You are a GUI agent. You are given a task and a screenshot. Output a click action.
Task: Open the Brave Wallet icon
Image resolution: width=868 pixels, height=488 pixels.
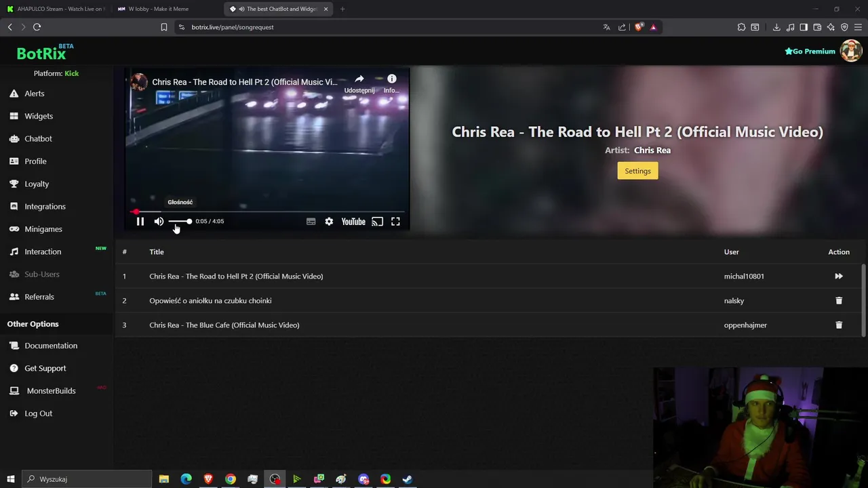coord(817,27)
